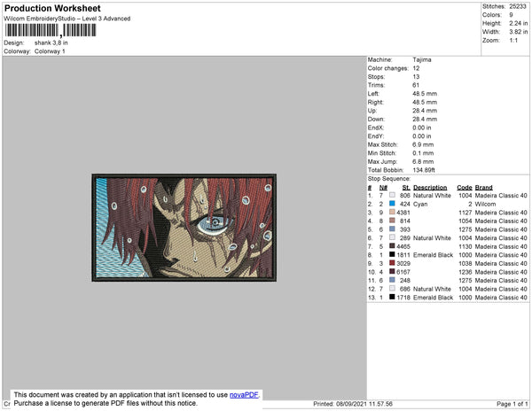Select the Description column header

click(430, 188)
